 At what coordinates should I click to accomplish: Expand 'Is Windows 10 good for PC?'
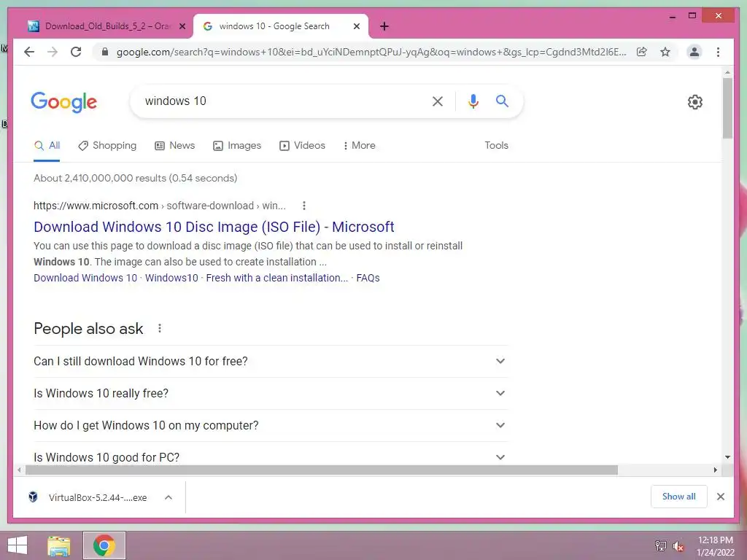point(271,457)
